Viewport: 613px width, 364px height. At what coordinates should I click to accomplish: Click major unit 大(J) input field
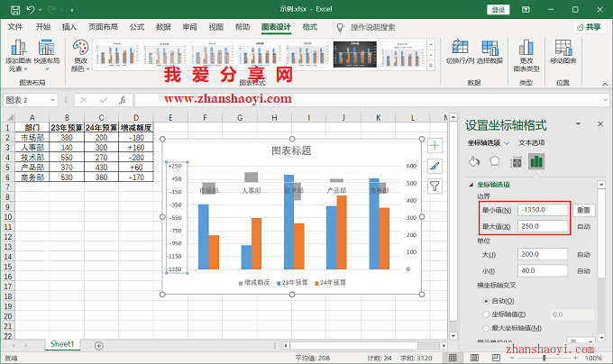[x=543, y=254]
